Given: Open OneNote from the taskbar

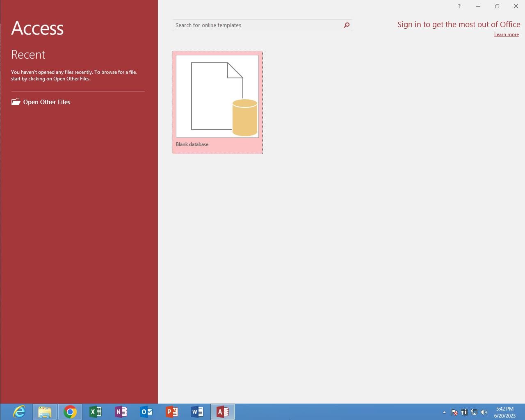Looking at the screenshot, I should [121, 411].
